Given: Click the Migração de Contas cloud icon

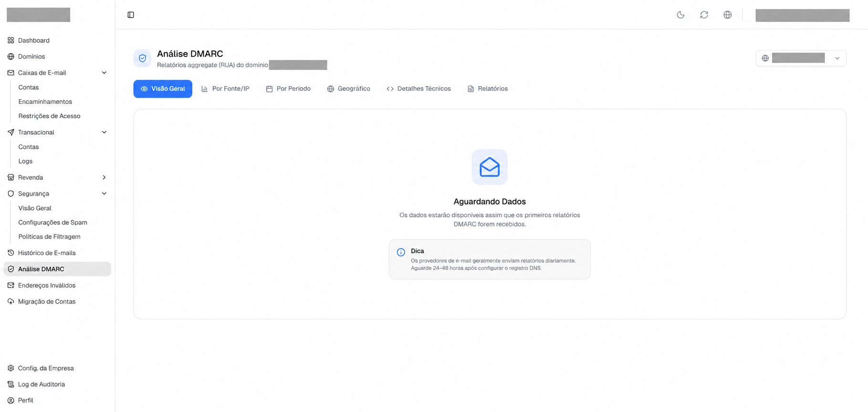Looking at the screenshot, I should [11, 302].
